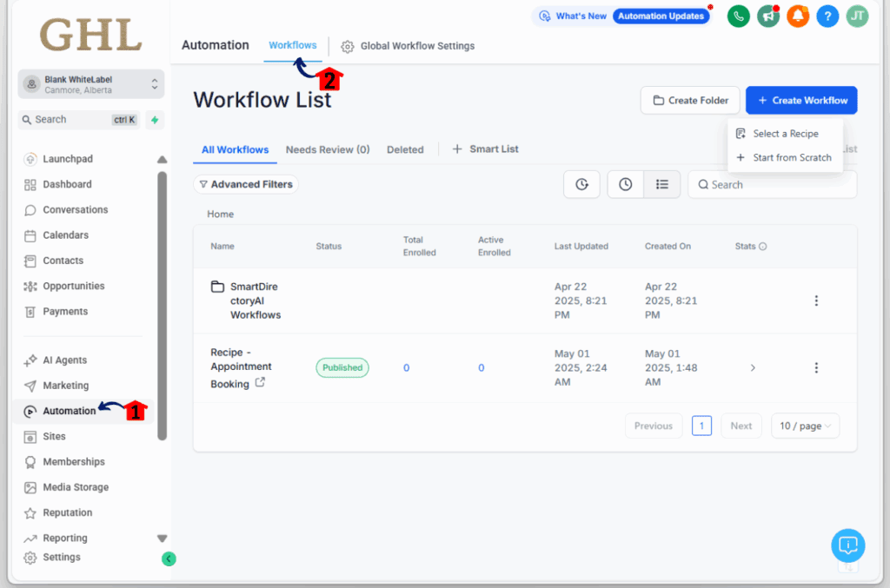The image size is (890, 588).
Task: Open Advanced Filters
Action: coord(246,184)
